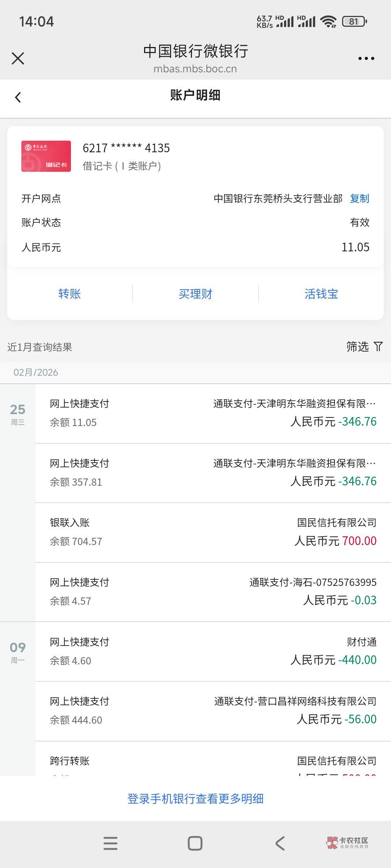Viewport: 391px width, 868px height.
Task: Open the 转账 transfer function
Action: (x=70, y=294)
